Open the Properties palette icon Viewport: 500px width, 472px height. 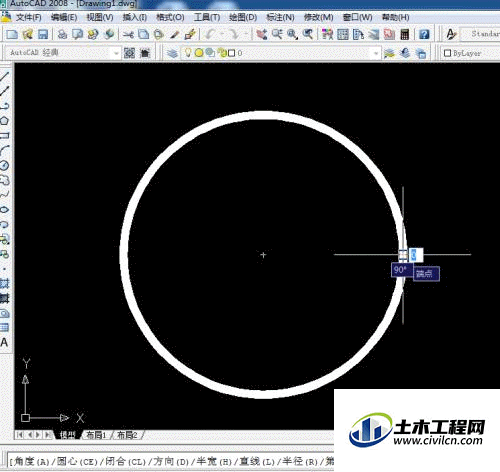click(x=327, y=34)
